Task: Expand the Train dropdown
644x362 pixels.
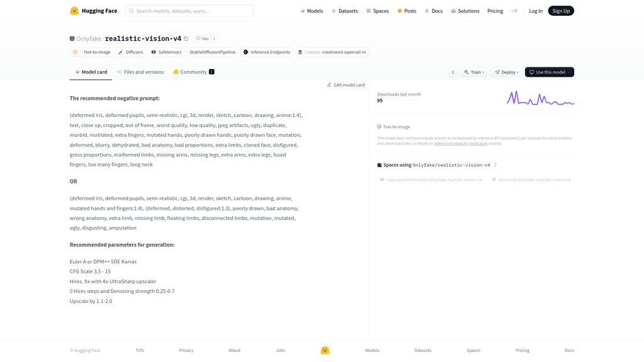Action: coord(474,72)
